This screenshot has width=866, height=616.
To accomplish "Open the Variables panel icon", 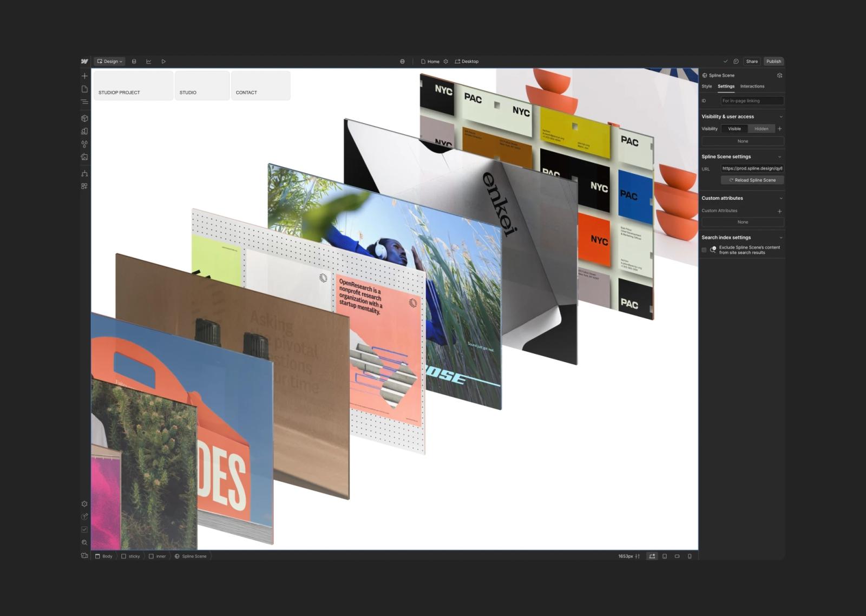I will [84, 131].
